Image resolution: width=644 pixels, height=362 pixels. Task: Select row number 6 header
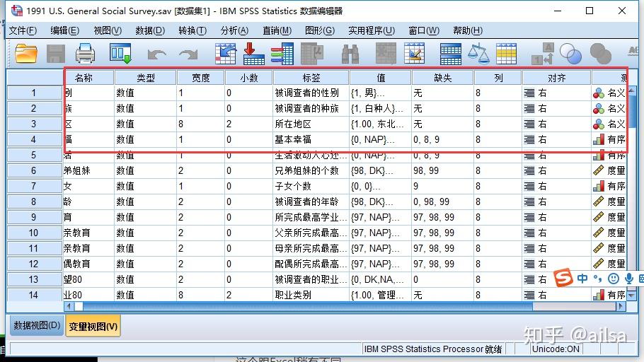click(35, 170)
